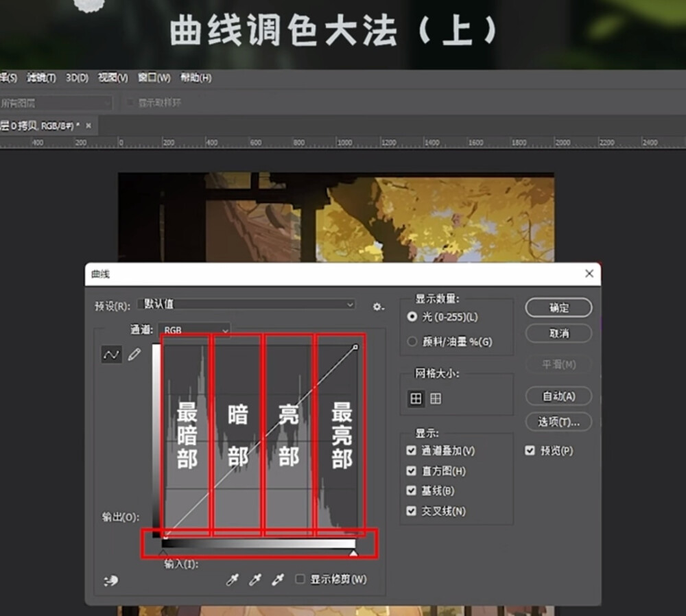Click the white point eyedropper
This screenshot has width=686, height=616.
(277, 580)
